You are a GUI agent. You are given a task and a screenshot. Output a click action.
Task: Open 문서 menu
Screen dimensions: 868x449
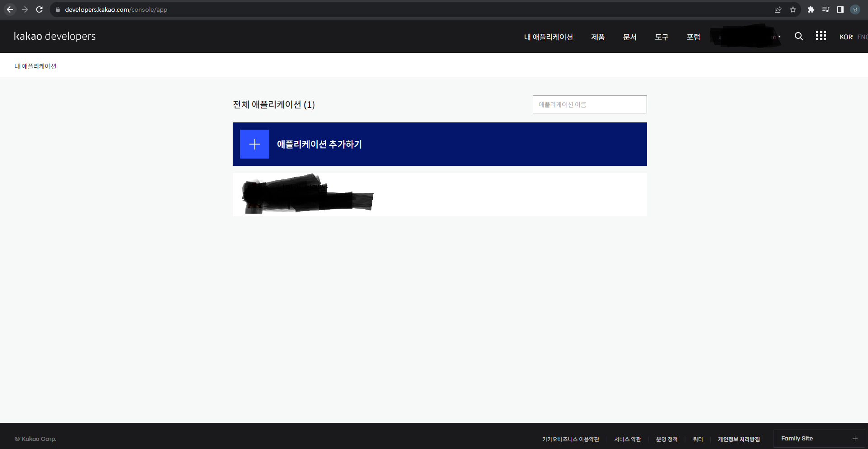[x=630, y=37]
